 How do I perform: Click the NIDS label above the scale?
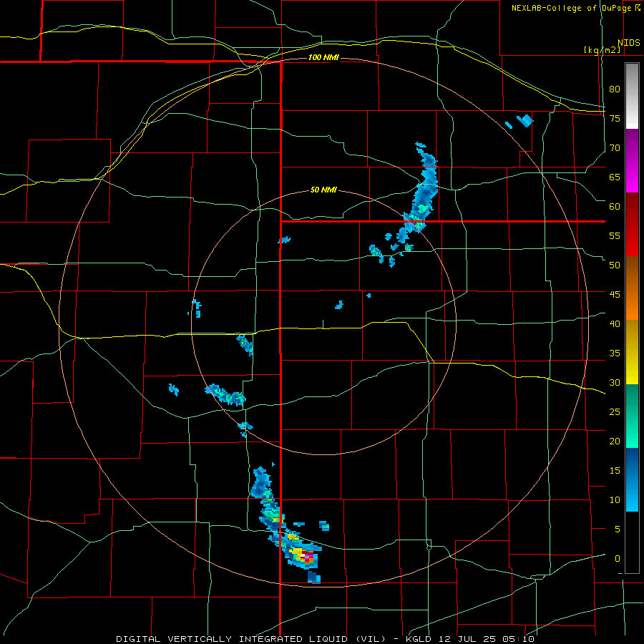point(628,43)
